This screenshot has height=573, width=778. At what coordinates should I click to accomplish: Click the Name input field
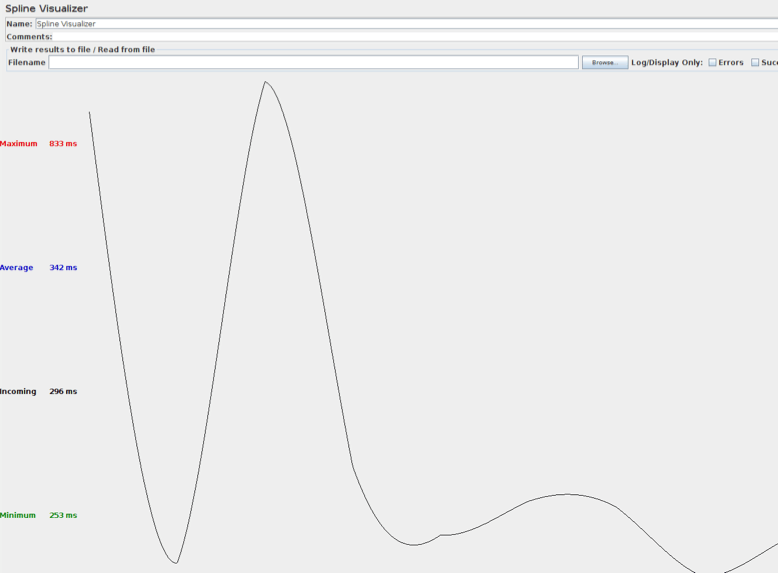(x=406, y=24)
